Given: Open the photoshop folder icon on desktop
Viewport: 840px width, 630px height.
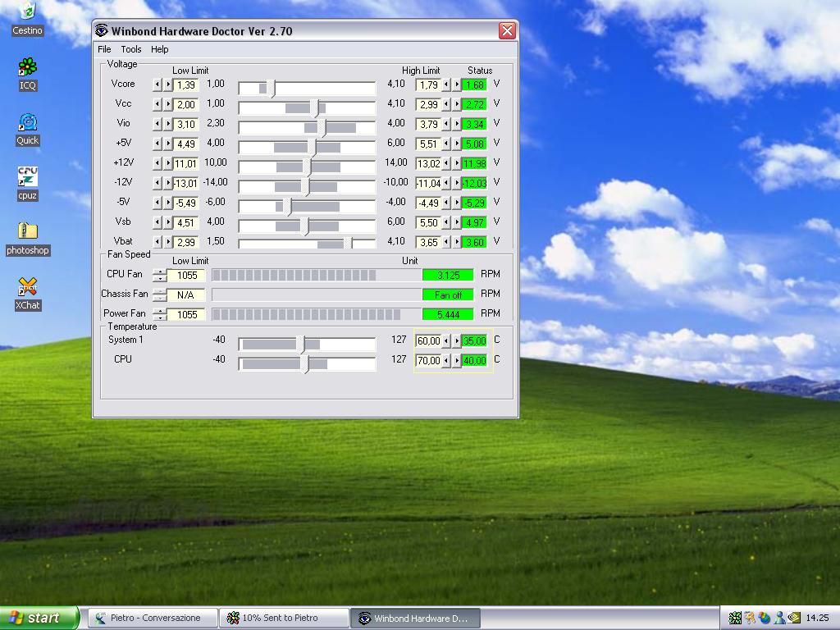Looking at the screenshot, I should [x=27, y=239].
